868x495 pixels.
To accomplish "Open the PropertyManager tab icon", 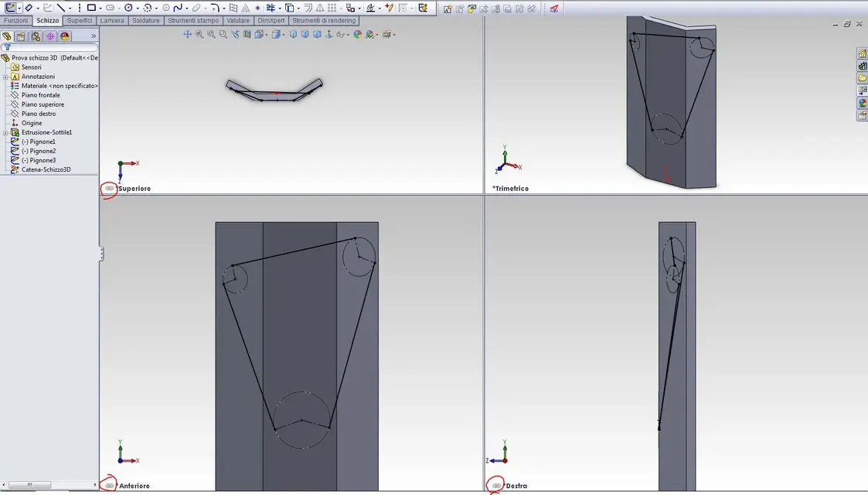I will pos(21,36).
